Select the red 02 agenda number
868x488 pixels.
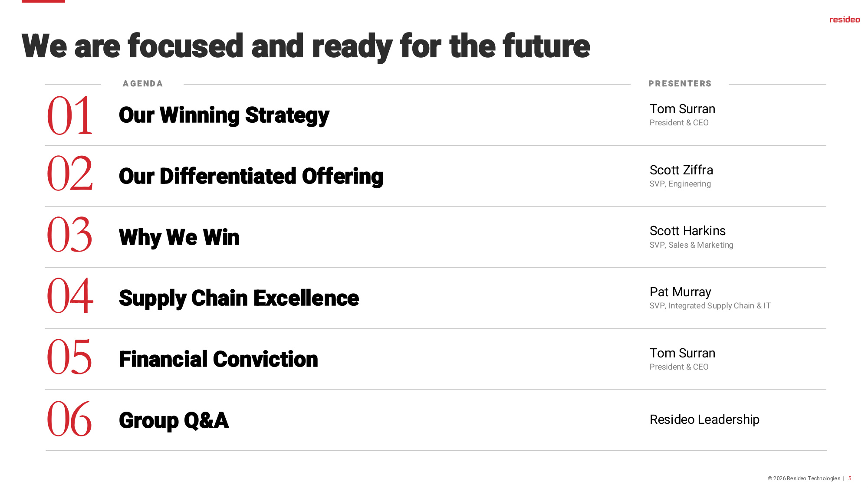point(70,174)
